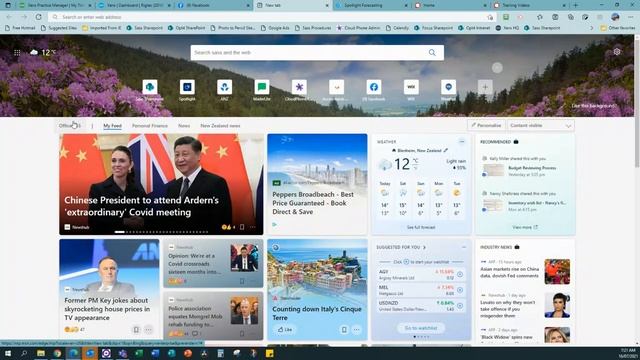Expand the Suggested for you heading chevron
Image resolution: width=640 pixels, height=360 pixels.
click(x=424, y=247)
